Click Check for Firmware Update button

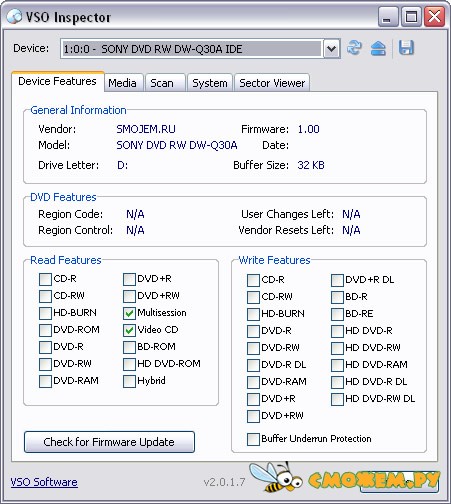pyautogui.click(x=109, y=442)
